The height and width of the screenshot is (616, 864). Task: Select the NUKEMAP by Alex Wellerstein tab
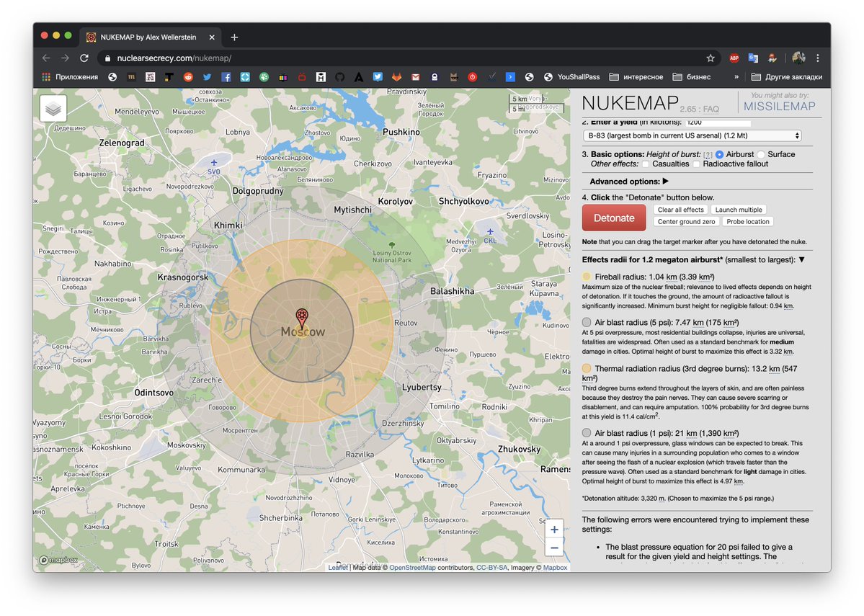[x=150, y=37]
